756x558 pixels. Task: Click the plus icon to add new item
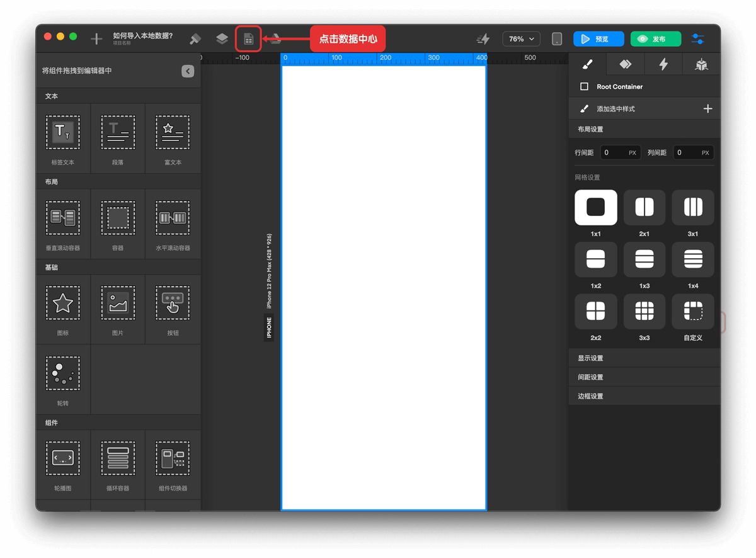[x=96, y=39]
